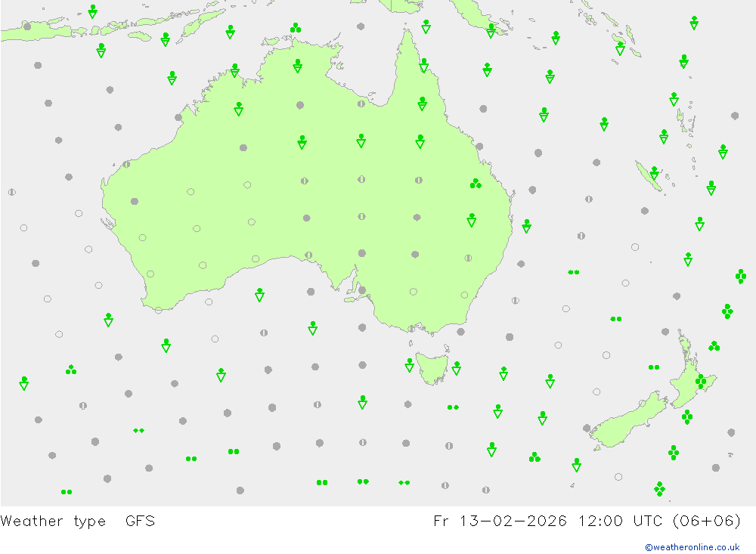Click the grey dot near Kangaroo Island
756x554 pixels.
click(362, 290)
